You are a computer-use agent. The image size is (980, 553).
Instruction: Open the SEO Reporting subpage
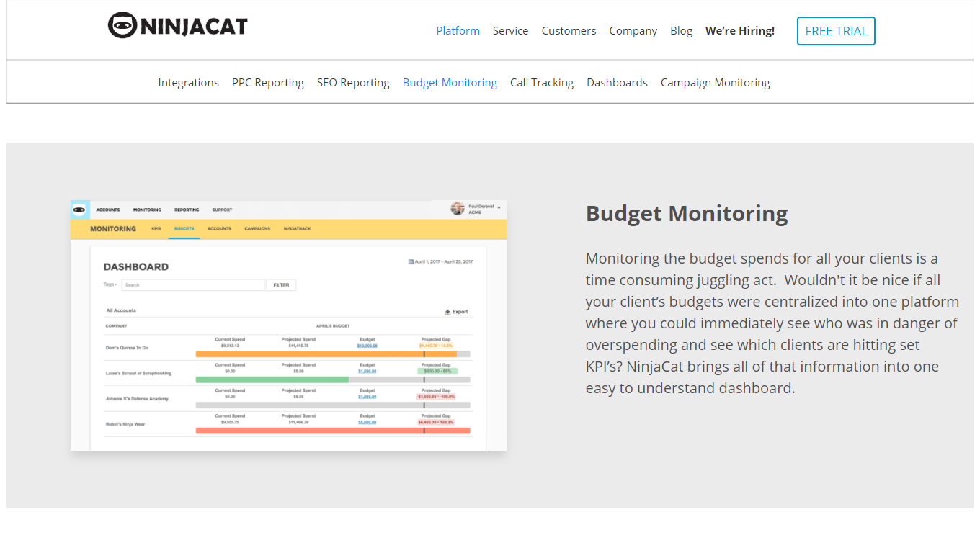pos(353,83)
